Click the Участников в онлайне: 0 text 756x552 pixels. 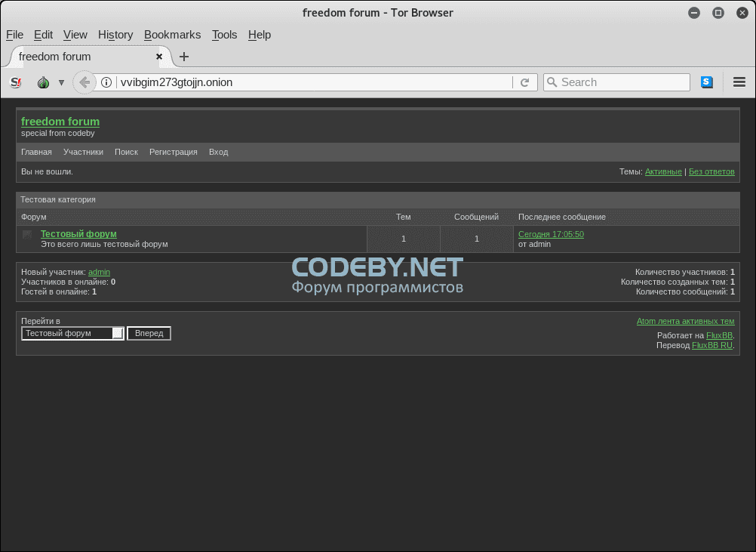point(69,282)
